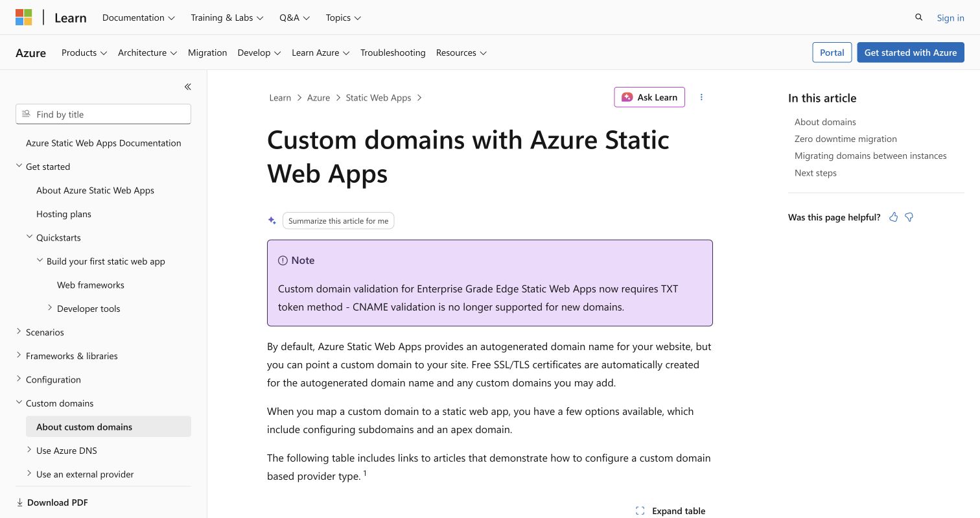Image resolution: width=980 pixels, height=518 pixels.
Task: Click the filter icon in Find by title
Action: pyautogui.click(x=26, y=114)
